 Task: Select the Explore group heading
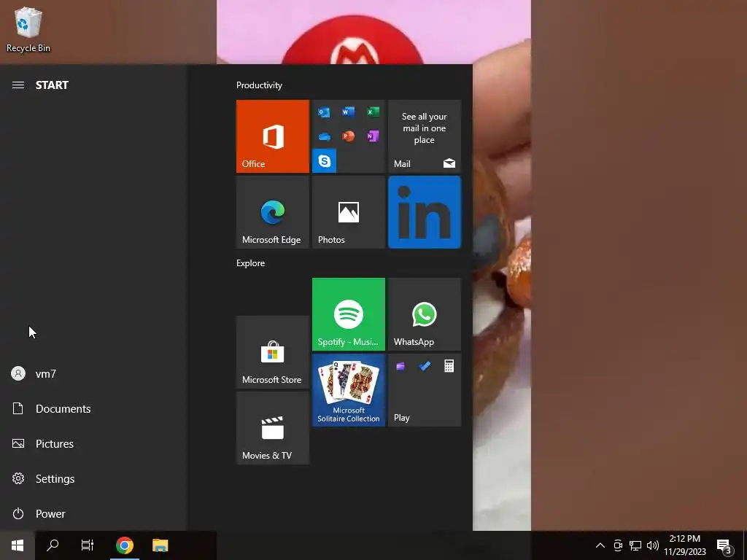coord(251,262)
